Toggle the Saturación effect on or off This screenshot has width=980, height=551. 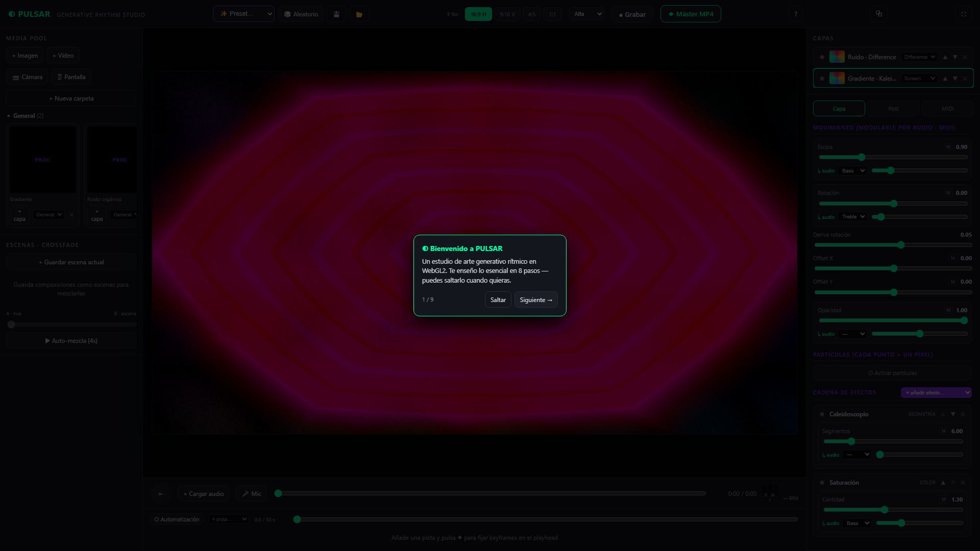pos(822,483)
